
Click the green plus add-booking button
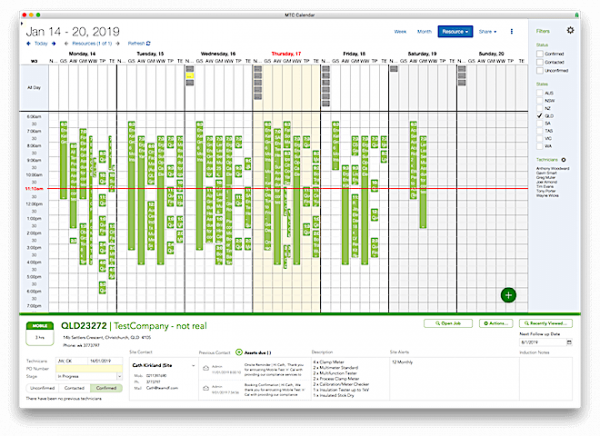(x=508, y=295)
